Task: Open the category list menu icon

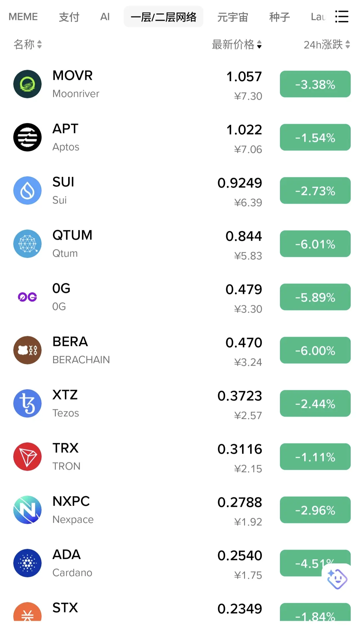Action: click(x=341, y=16)
